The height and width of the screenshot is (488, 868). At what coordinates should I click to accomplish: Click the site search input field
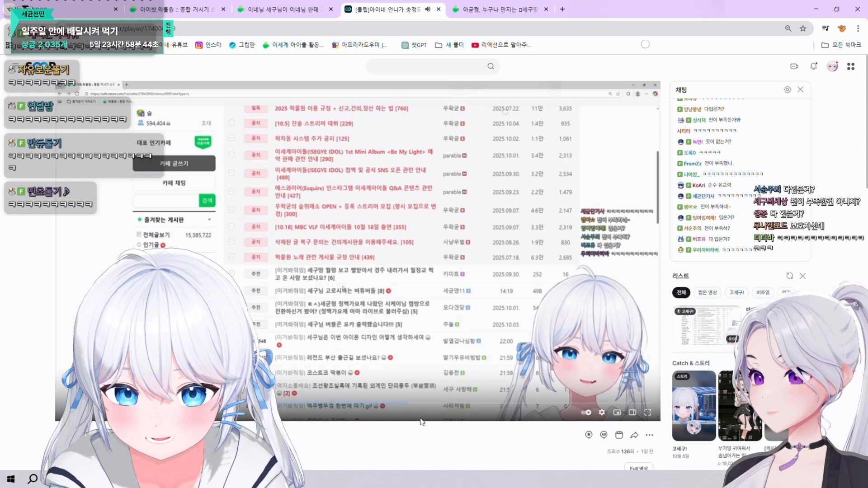427,66
